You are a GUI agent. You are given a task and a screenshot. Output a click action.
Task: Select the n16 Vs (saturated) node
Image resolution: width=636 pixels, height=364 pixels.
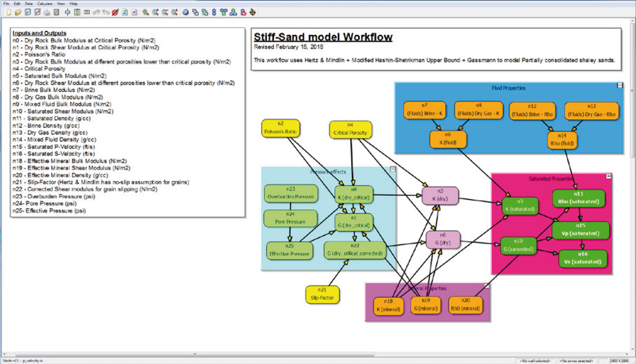pos(583,258)
